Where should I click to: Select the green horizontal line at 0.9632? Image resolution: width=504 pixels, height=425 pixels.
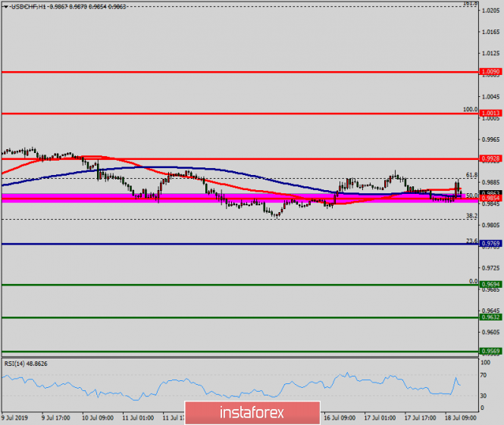pyautogui.click(x=240, y=317)
